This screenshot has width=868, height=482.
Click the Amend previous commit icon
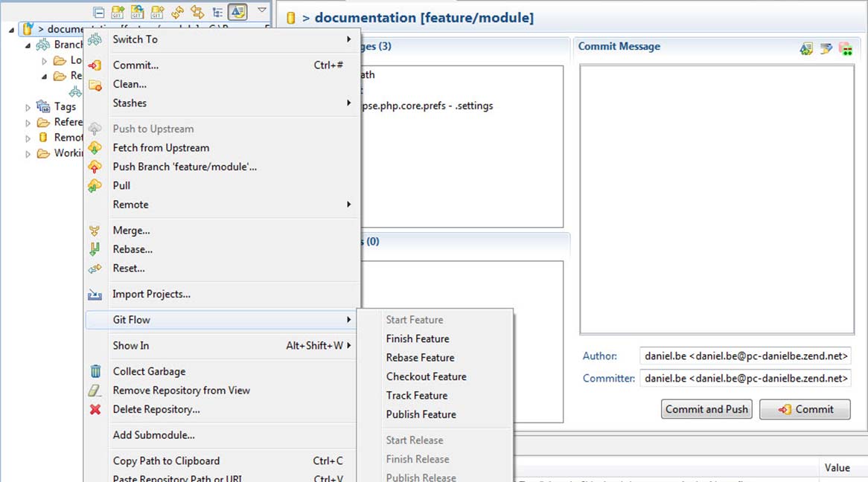806,48
